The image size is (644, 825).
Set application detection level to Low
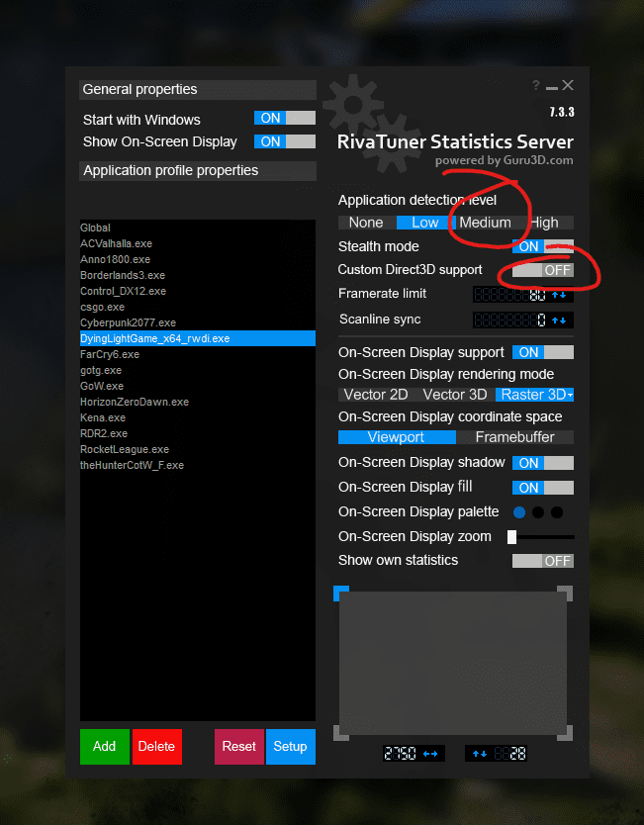tap(425, 223)
